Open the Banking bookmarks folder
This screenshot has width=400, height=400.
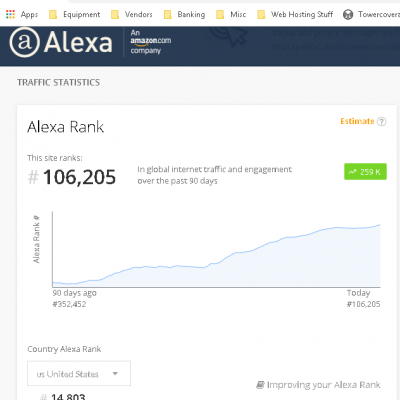(x=184, y=14)
